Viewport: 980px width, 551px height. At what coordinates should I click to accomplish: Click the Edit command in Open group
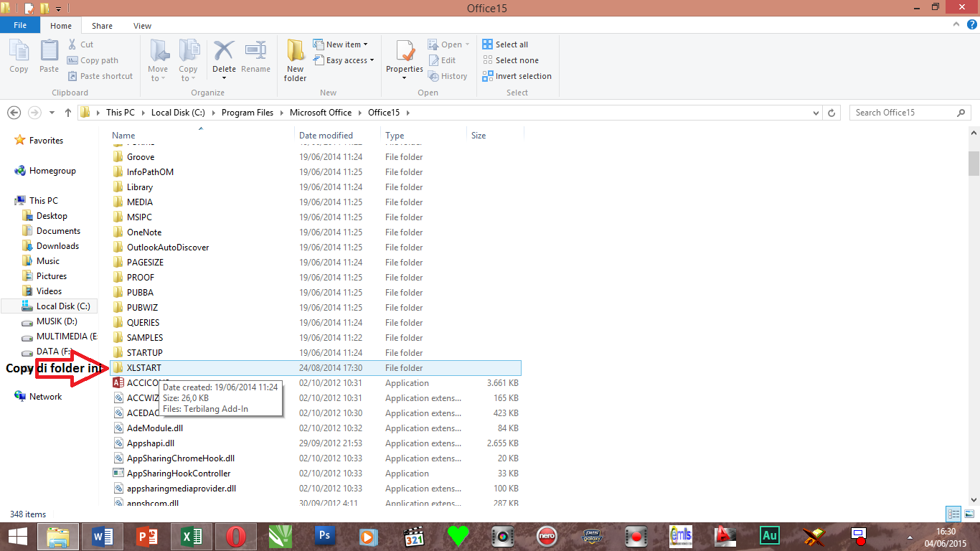(x=442, y=60)
